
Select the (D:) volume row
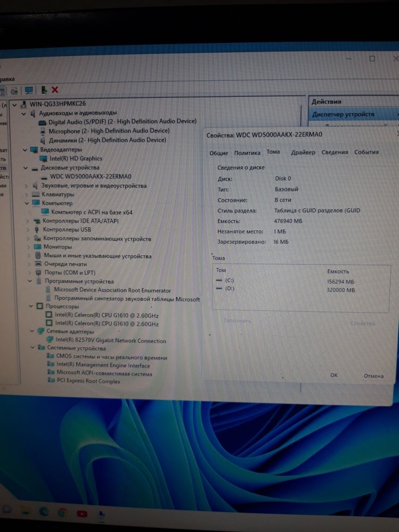coord(301,290)
